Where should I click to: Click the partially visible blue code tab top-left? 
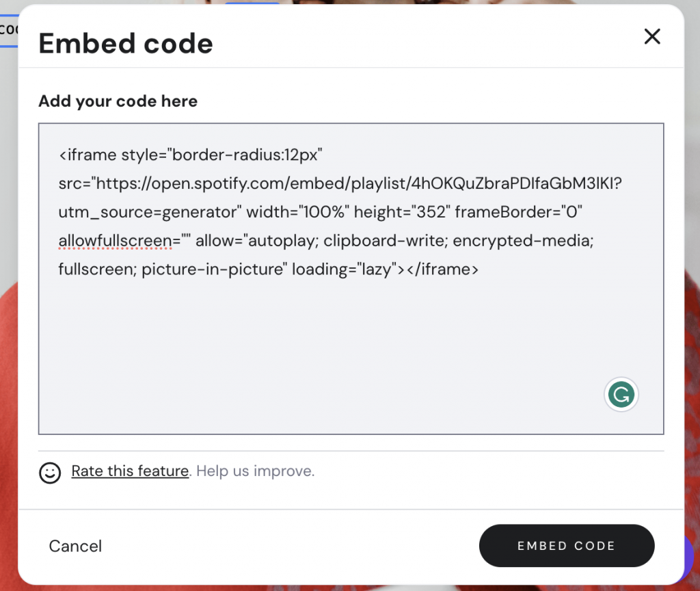click(8, 29)
